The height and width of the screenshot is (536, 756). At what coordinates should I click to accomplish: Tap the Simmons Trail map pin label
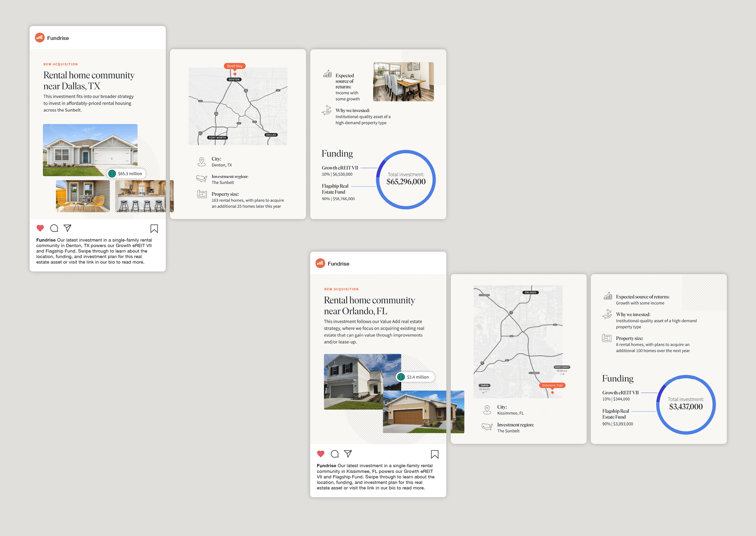coord(552,385)
